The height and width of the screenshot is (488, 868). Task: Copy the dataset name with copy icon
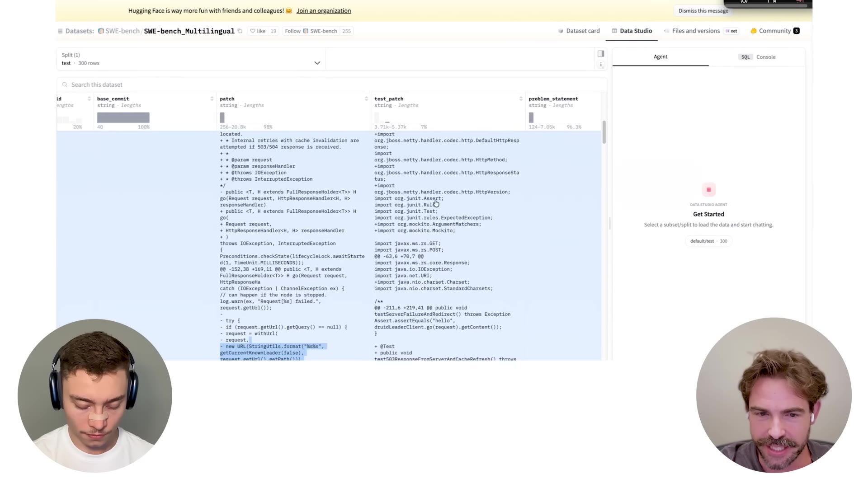click(x=240, y=31)
